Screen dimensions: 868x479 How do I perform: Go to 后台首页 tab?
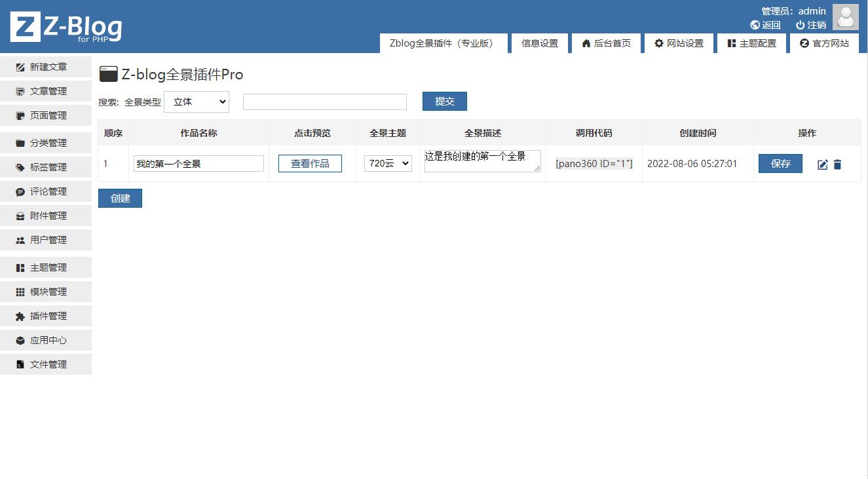click(606, 43)
